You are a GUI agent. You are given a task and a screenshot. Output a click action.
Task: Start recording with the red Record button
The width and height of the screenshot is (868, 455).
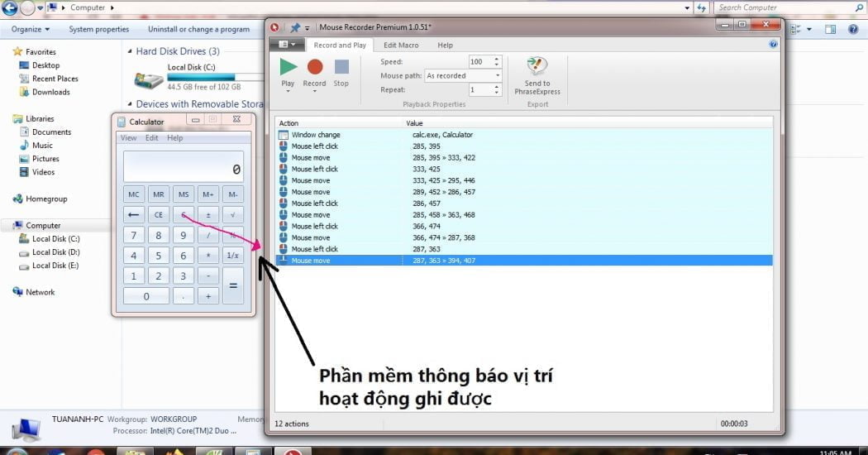coord(314,67)
